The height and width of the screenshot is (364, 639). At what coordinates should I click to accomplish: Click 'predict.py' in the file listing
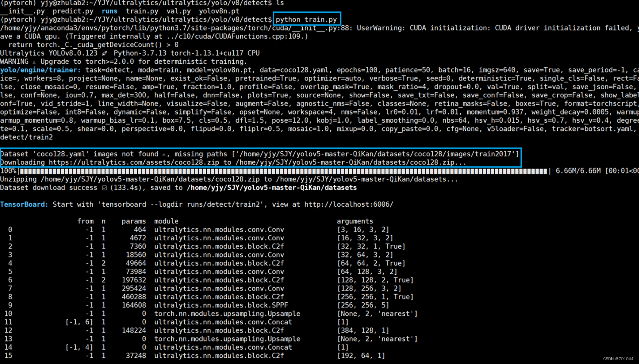click(73, 11)
